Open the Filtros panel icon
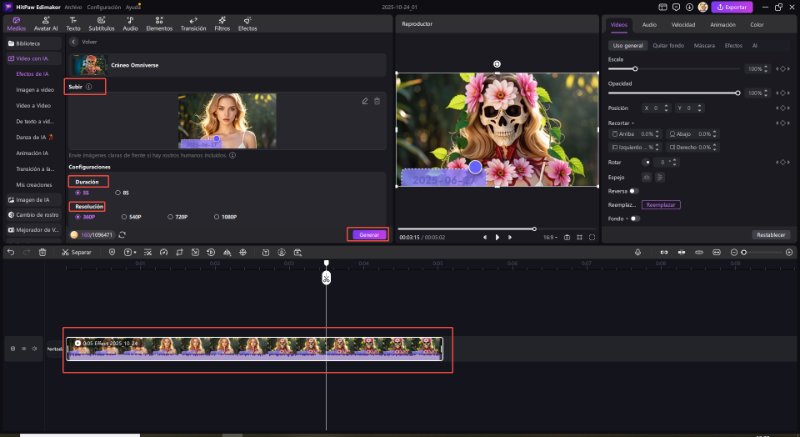 click(222, 24)
